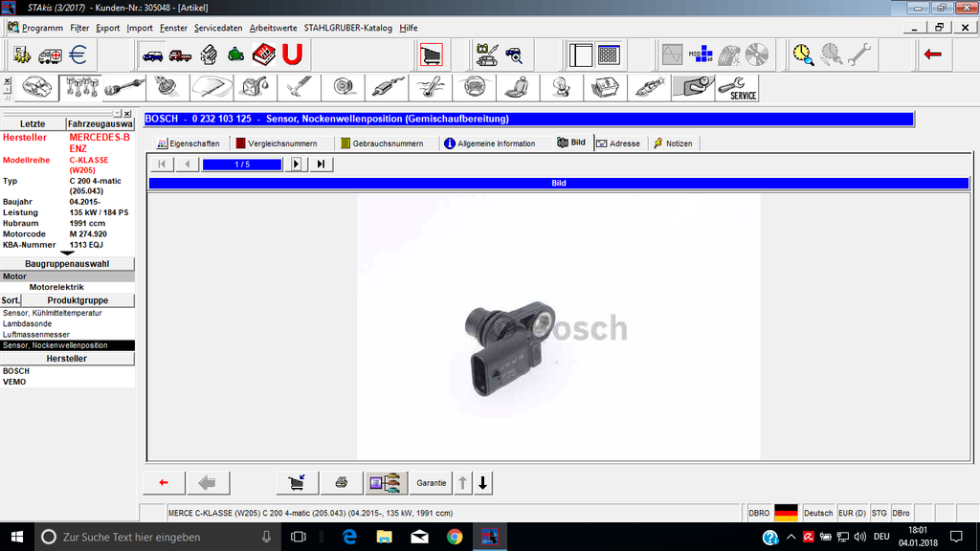Select the brake disc assembly group
This screenshot has width=980, height=551.
click(343, 87)
